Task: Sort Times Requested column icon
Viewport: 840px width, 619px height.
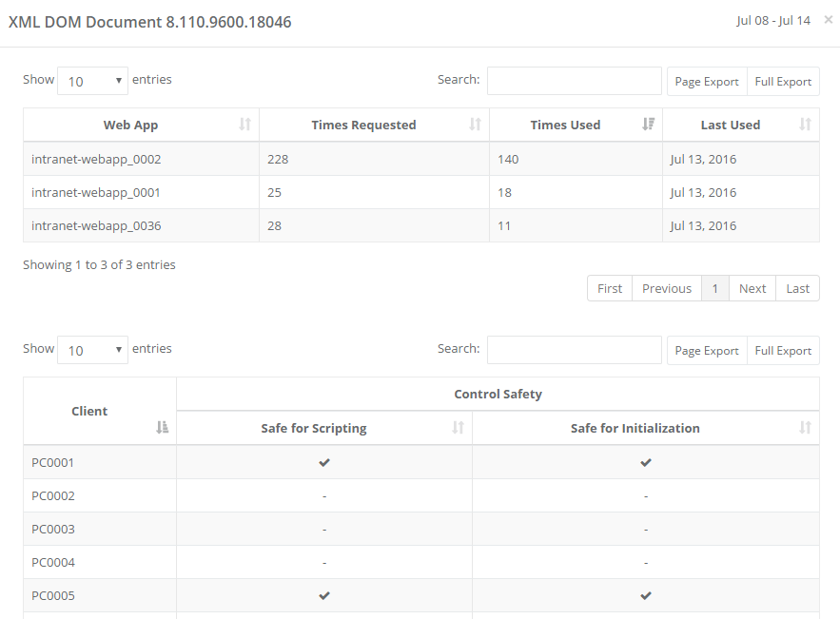Action: tap(476, 125)
